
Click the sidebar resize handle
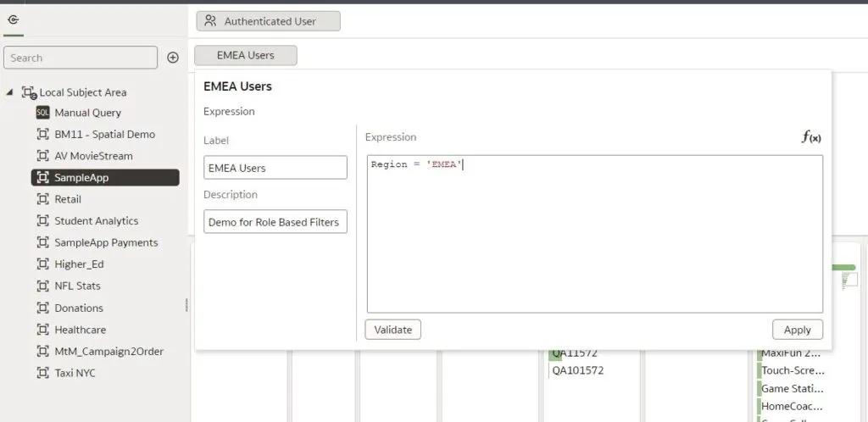tap(187, 305)
